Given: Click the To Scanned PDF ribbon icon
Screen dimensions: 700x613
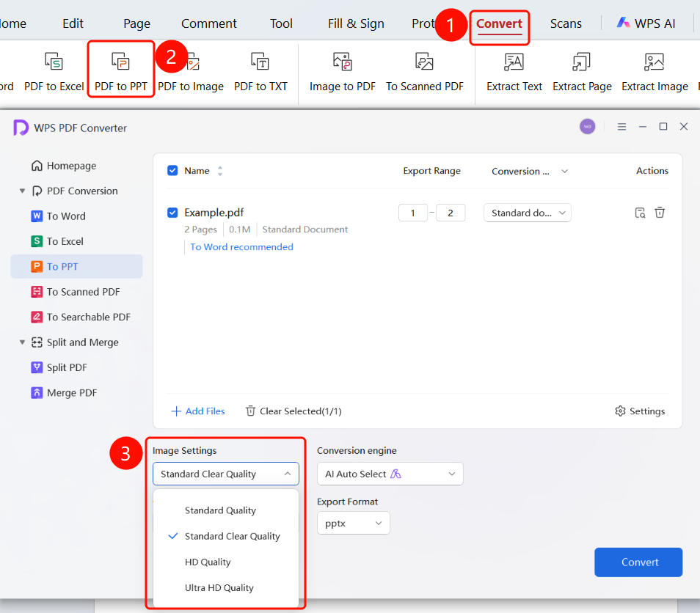Looking at the screenshot, I should click(424, 62).
